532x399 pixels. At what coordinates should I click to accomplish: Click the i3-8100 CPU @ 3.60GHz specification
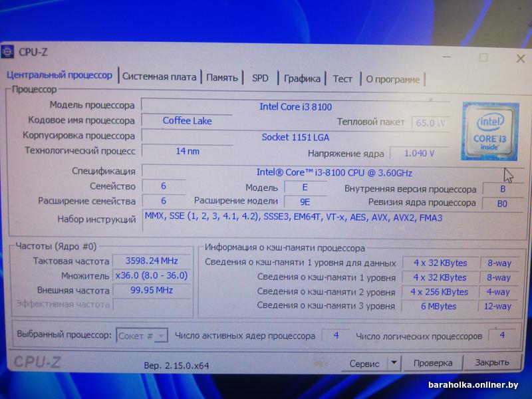pos(334,173)
